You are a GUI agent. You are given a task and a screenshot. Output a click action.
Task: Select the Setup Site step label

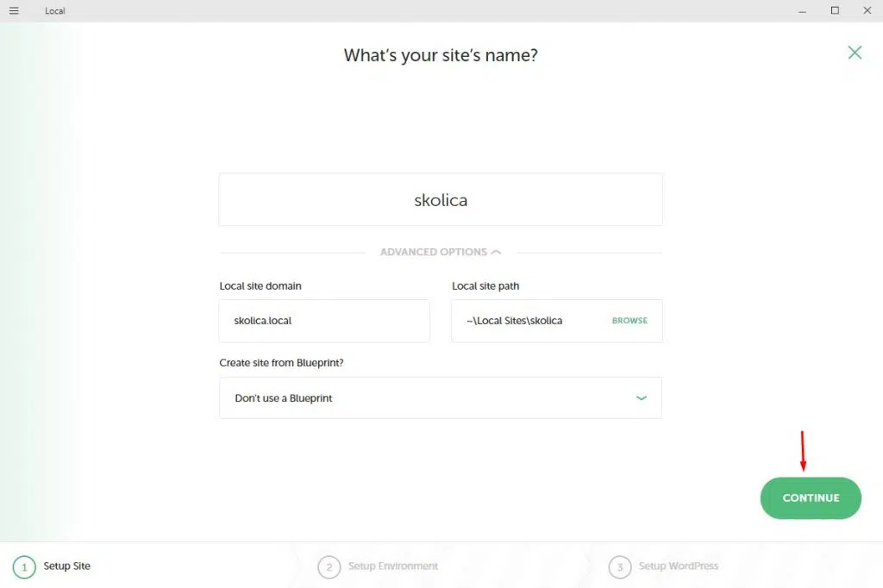point(67,566)
